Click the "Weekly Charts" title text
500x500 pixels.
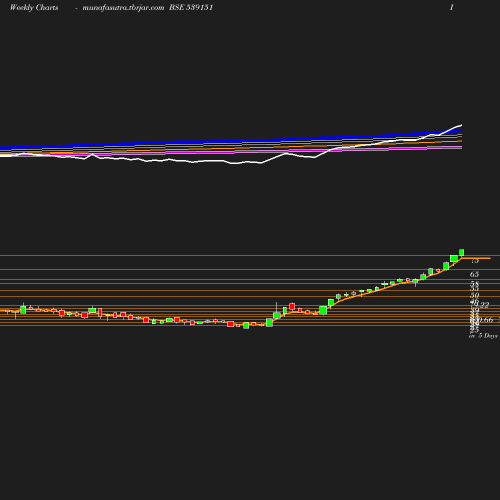(34, 8)
